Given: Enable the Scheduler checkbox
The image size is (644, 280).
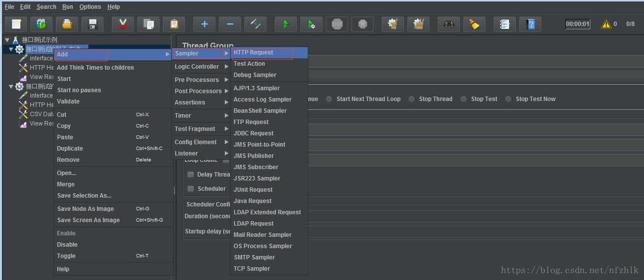Looking at the screenshot, I should pos(190,189).
